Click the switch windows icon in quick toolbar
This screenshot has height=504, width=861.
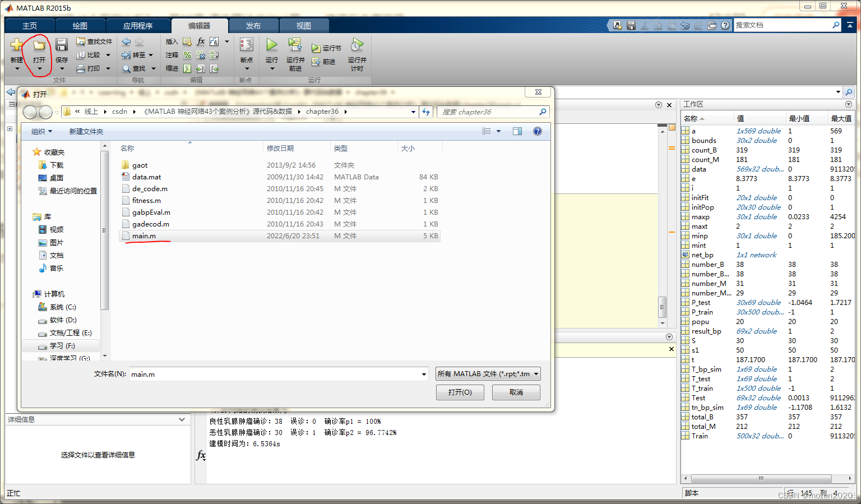pos(712,25)
